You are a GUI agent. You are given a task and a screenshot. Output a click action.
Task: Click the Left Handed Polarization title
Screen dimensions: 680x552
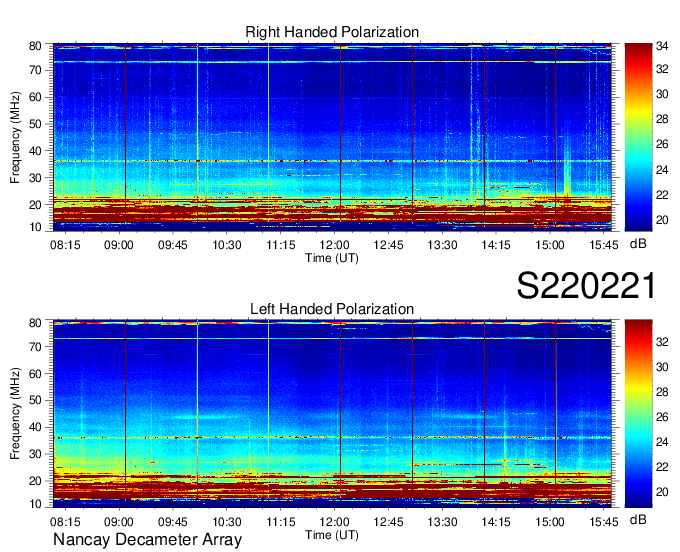[x=332, y=309]
